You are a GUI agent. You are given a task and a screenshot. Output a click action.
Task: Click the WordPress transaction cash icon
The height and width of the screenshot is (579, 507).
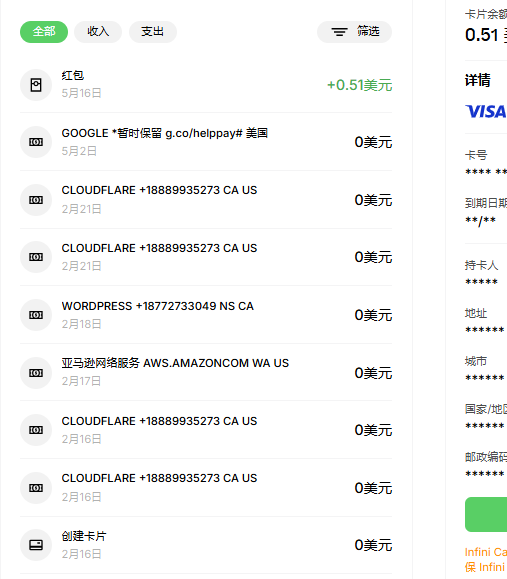(36, 315)
